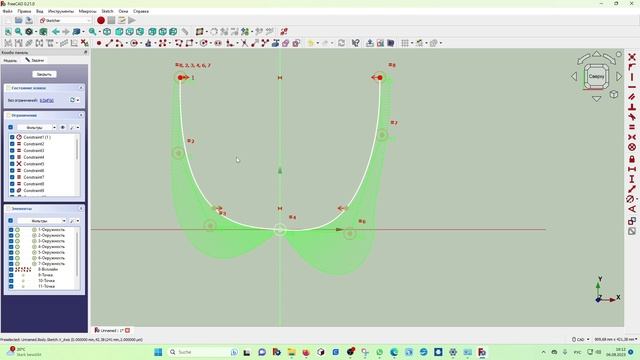This screenshot has width=640, height=360.
Task: Open the Правка menu
Action: [24, 11]
